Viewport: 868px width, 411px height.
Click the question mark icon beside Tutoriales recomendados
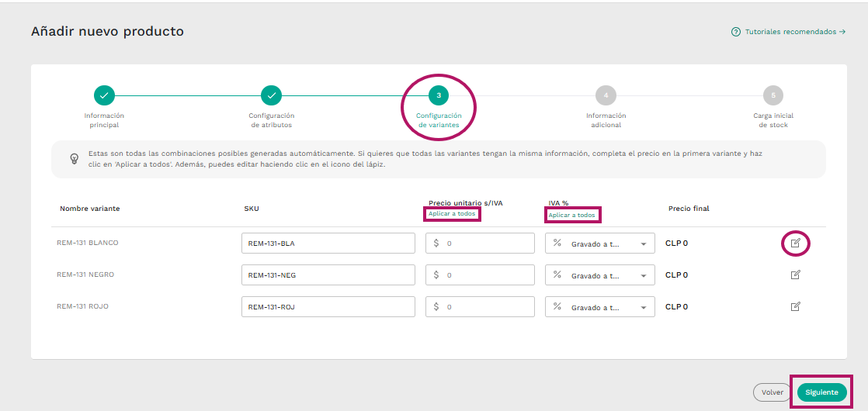[736, 32]
